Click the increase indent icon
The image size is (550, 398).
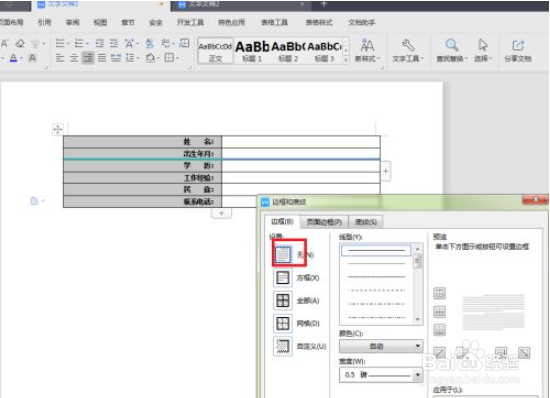[x=114, y=43]
